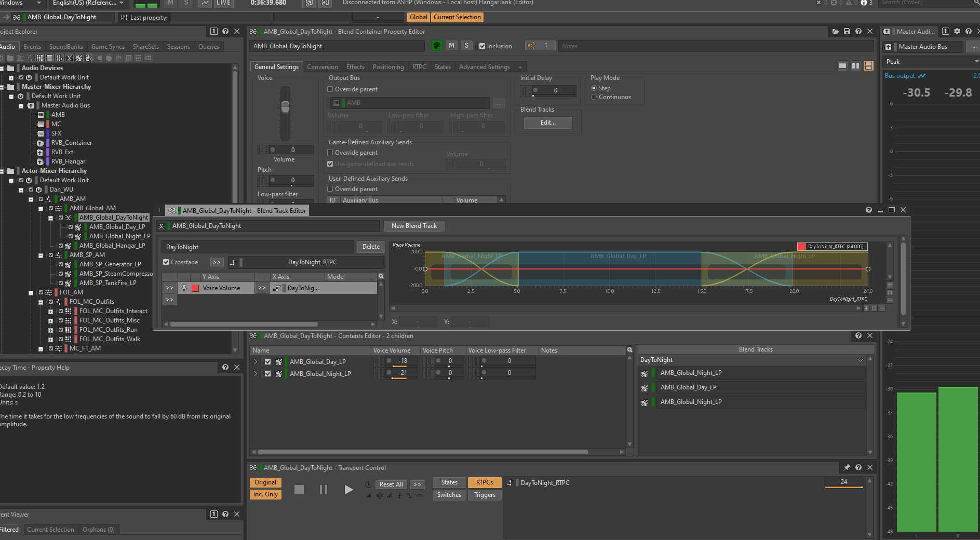
Task: Click the New Blend Track button
Action: tap(414, 226)
